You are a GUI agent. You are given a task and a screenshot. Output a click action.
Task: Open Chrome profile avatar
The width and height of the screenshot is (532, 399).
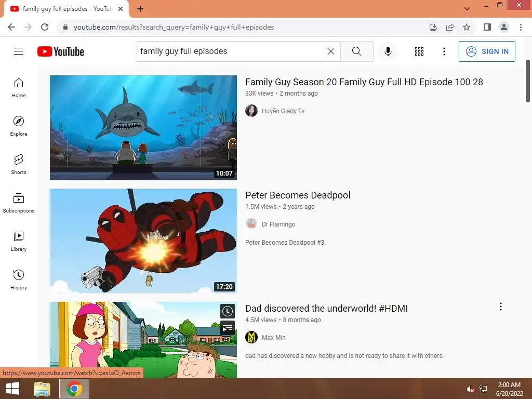pos(504,27)
